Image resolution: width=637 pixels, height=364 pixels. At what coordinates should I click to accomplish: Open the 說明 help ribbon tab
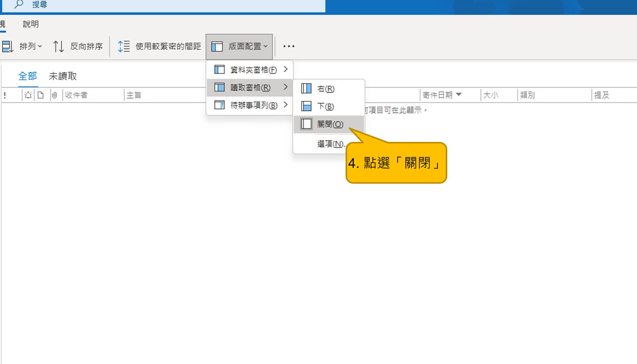(30, 24)
